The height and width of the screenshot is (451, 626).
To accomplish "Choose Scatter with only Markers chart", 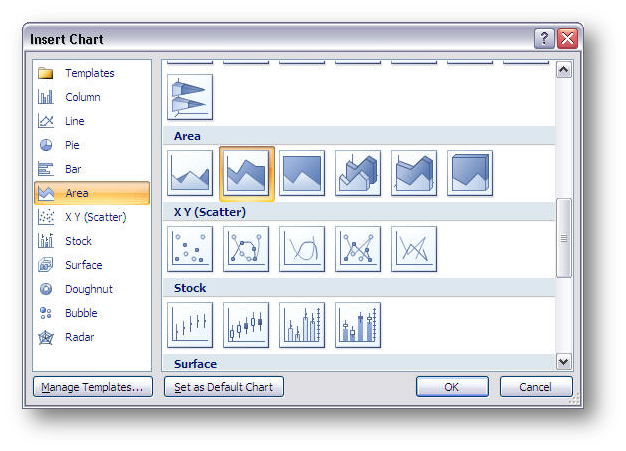I will (190, 247).
